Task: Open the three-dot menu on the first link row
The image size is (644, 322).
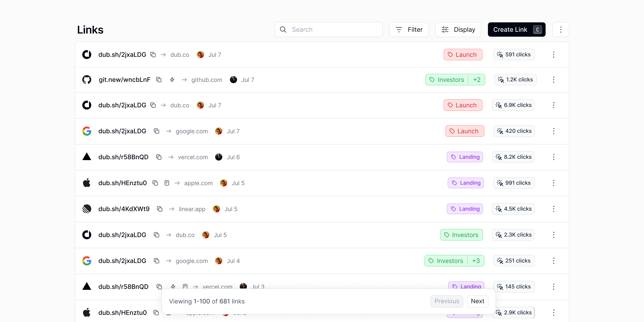Action: pos(553,55)
